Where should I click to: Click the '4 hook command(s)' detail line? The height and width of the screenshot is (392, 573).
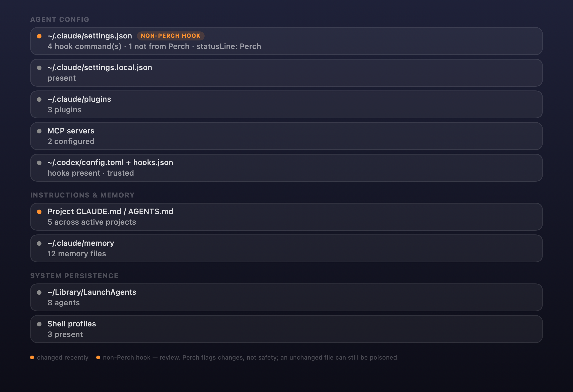click(x=154, y=46)
